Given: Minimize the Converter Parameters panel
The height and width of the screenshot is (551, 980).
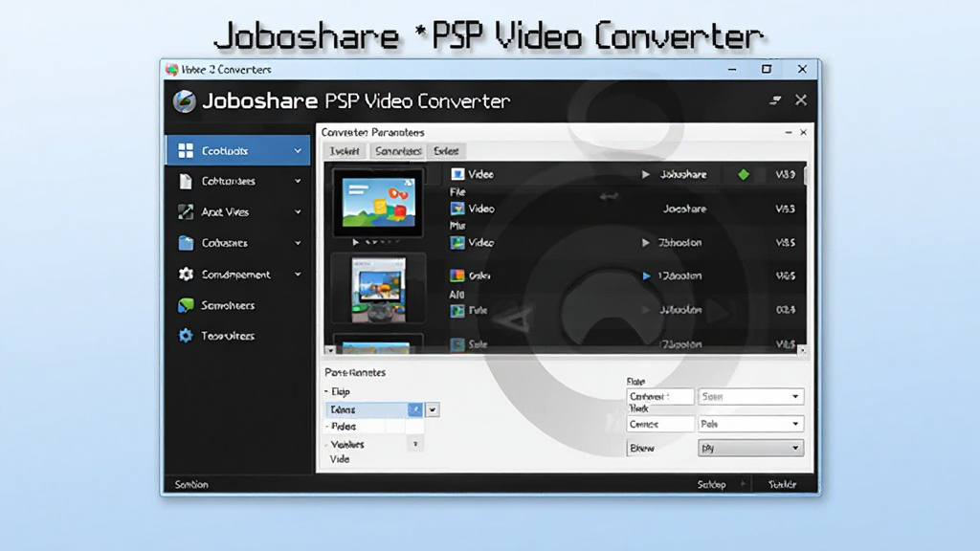Looking at the screenshot, I should (x=789, y=132).
